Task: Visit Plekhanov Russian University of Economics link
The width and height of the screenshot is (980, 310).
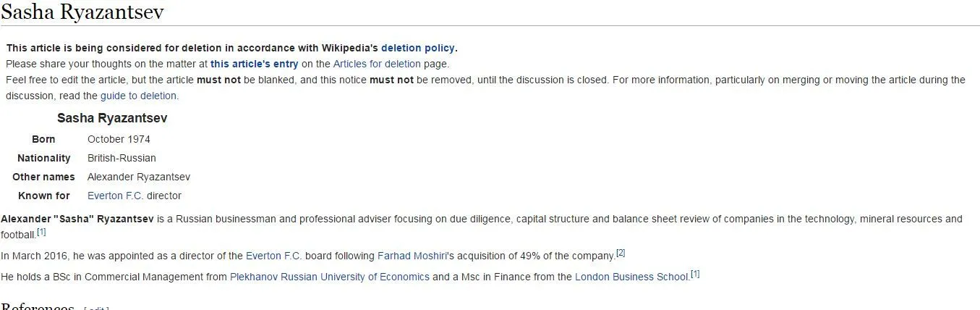Action: (329, 277)
